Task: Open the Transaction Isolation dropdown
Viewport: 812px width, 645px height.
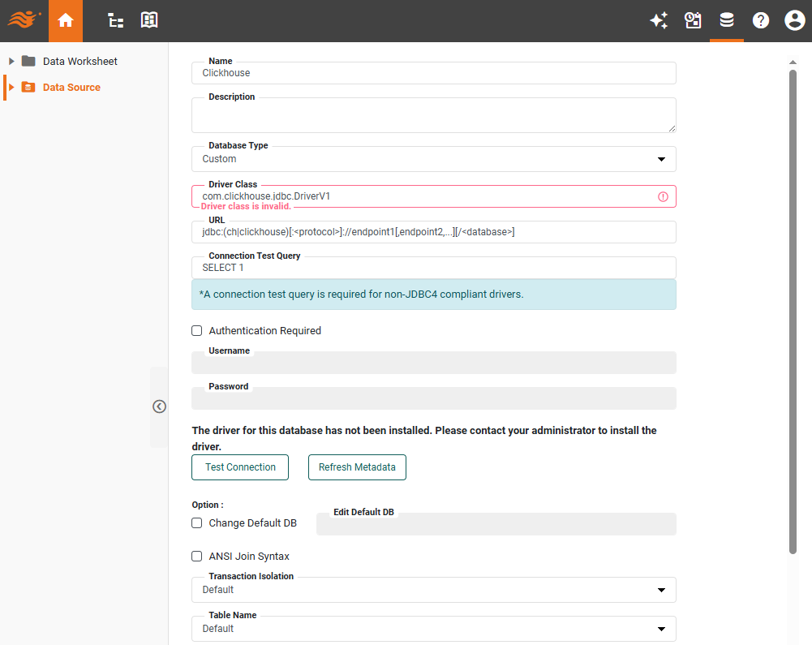Action: coord(662,590)
